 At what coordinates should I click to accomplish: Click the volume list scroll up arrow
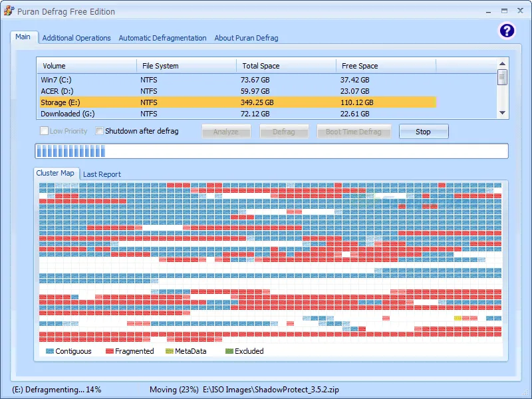pos(503,63)
